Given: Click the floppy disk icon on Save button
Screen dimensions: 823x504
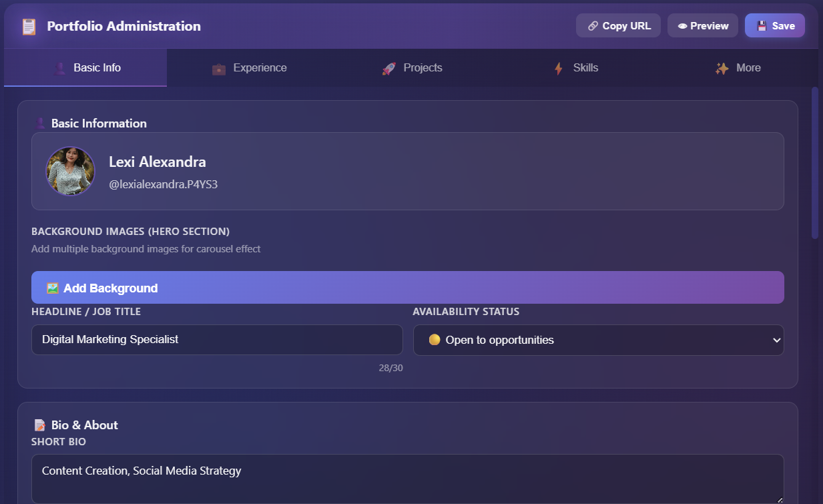Looking at the screenshot, I should pos(760,25).
